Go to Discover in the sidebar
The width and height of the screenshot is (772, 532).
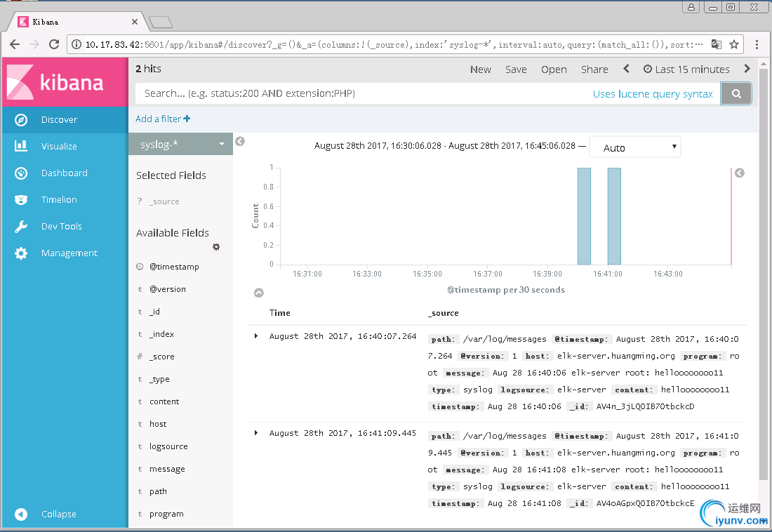point(65,120)
